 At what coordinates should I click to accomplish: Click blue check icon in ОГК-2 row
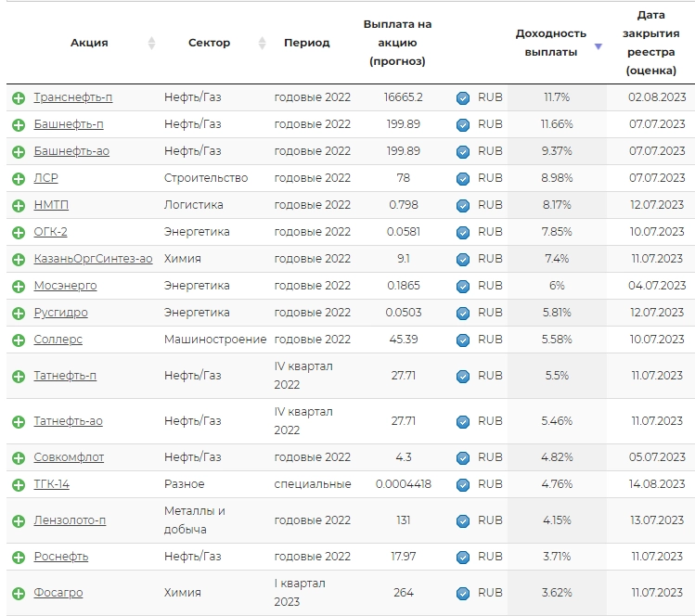click(463, 233)
